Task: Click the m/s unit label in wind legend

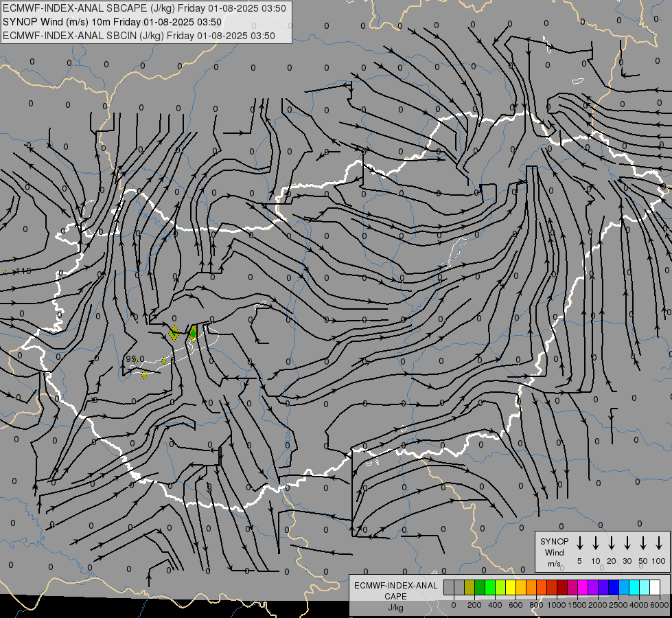Action: 554,564
